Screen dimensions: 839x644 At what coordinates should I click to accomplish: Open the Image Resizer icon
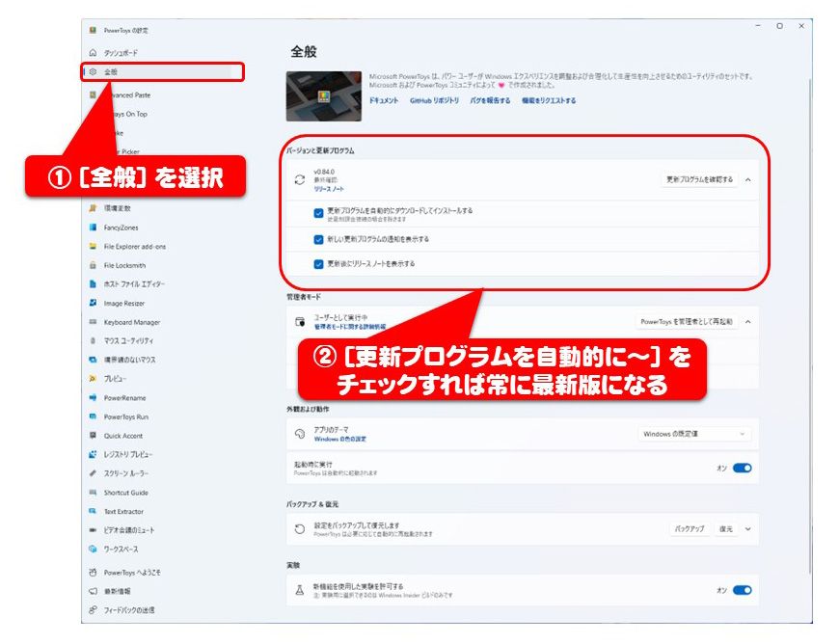click(x=94, y=303)
